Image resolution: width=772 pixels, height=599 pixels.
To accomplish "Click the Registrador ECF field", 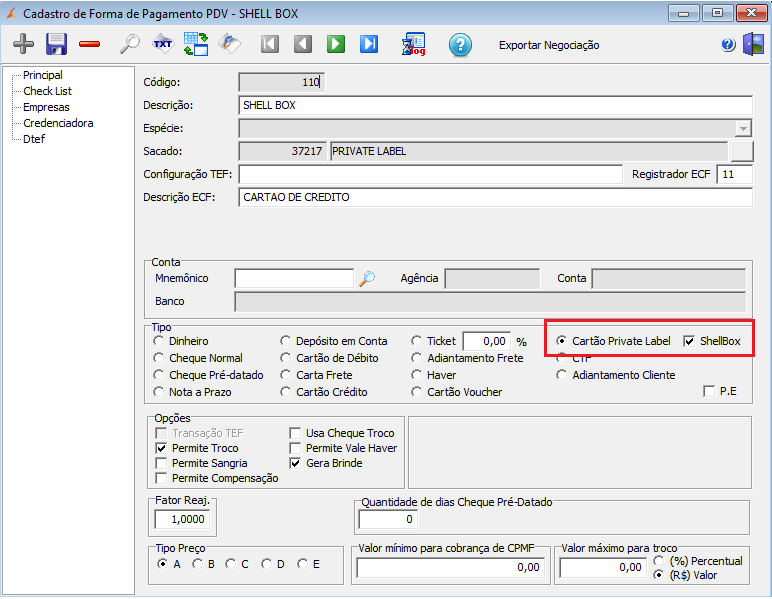I will pos(735,174).
